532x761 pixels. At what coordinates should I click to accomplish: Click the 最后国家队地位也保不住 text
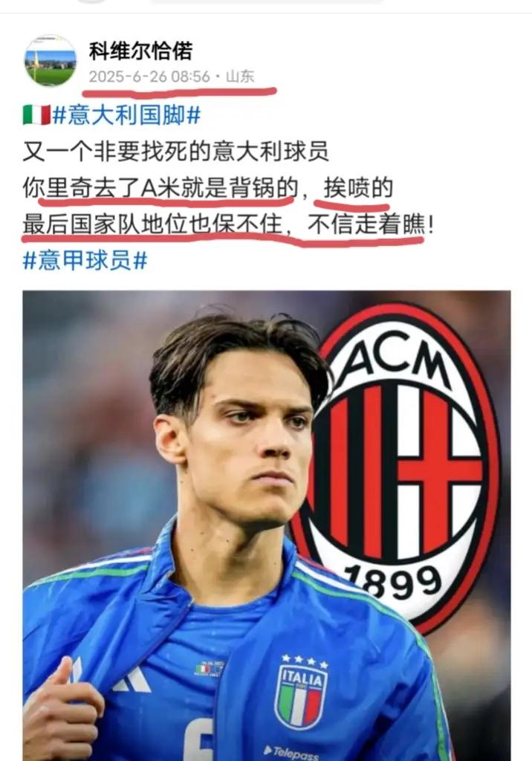tap(152, 224)
